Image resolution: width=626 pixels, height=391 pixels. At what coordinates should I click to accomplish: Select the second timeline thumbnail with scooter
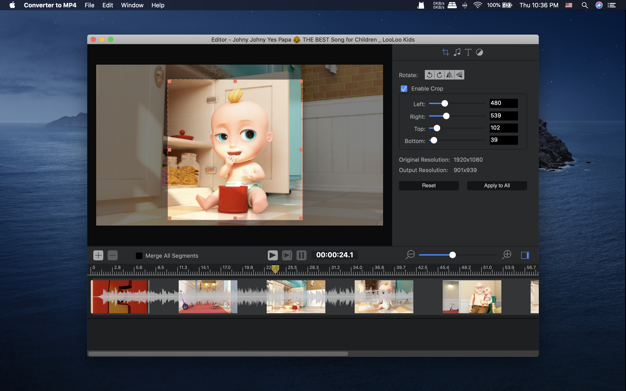pos(208,296)
